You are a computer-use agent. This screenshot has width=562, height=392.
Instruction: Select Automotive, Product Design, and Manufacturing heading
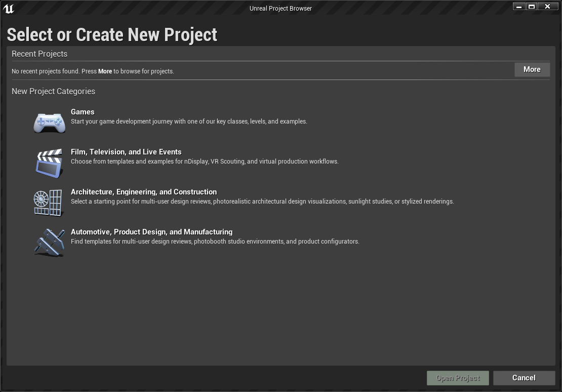coord(151,232)
